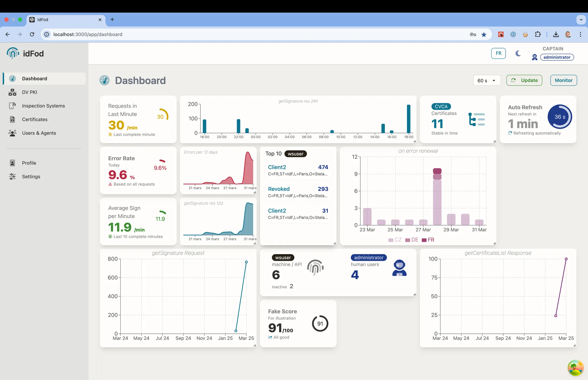The height and width of the screenshot is (380, 588).
Task: Open browser three-dot menu
Action: tap(581, 34)
